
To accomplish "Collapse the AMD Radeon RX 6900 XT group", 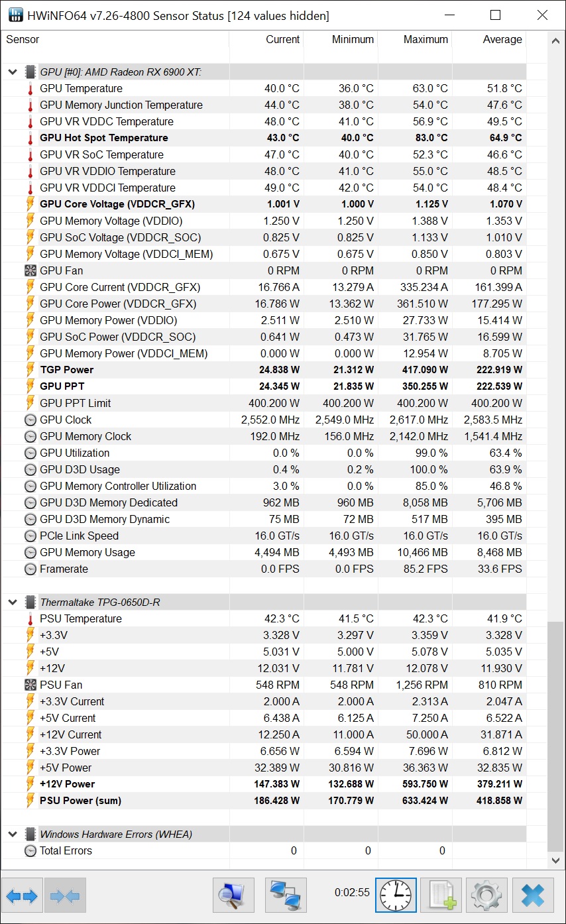I will (12, 72).
